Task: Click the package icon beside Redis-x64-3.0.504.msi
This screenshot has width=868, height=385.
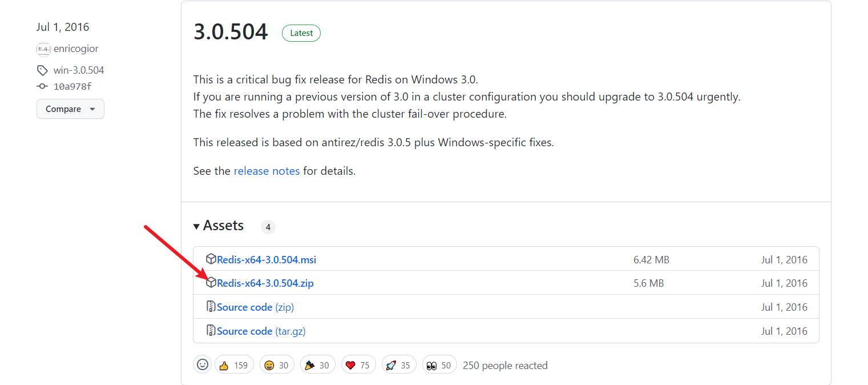Action: [x=211, y=259]
